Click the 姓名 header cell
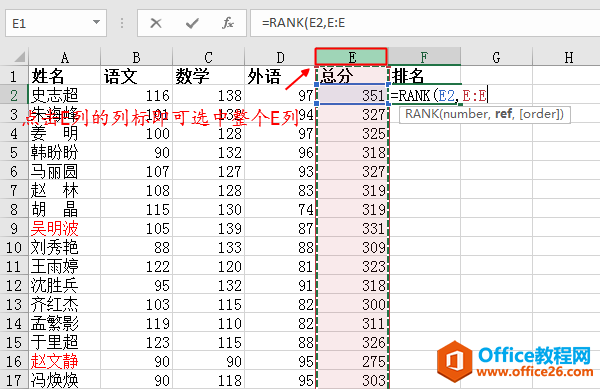 pyautogui.click(x=65, y=76)
